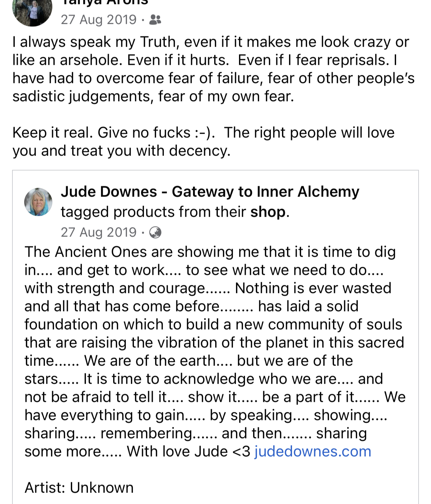Viewport: 431px width, 504px height.
Task: Visit the judedownes.com link
Action: click(x=313, y=451)
